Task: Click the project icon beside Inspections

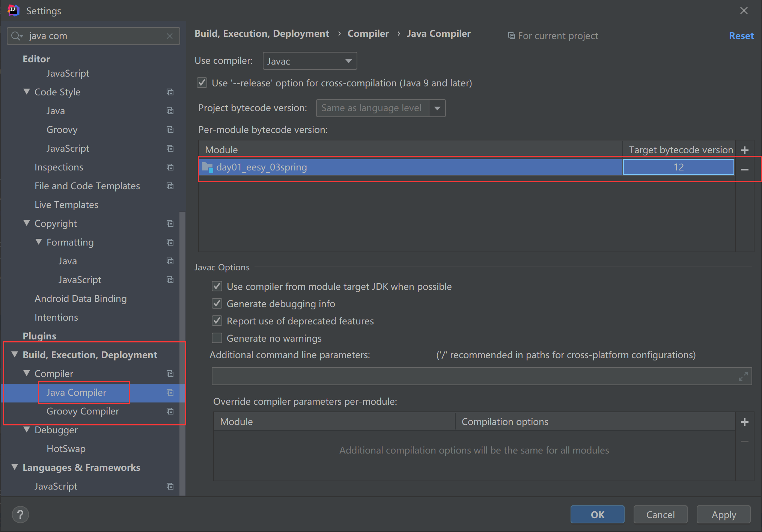Action: click(x=170, y=167)
